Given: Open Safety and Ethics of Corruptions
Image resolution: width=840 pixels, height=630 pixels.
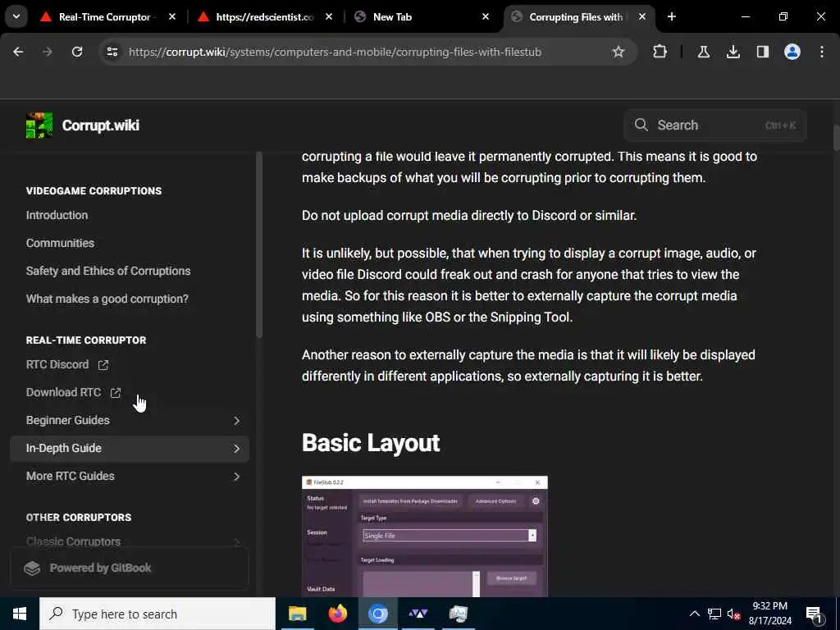Looking at the screenshot, I should click(108, 271).
